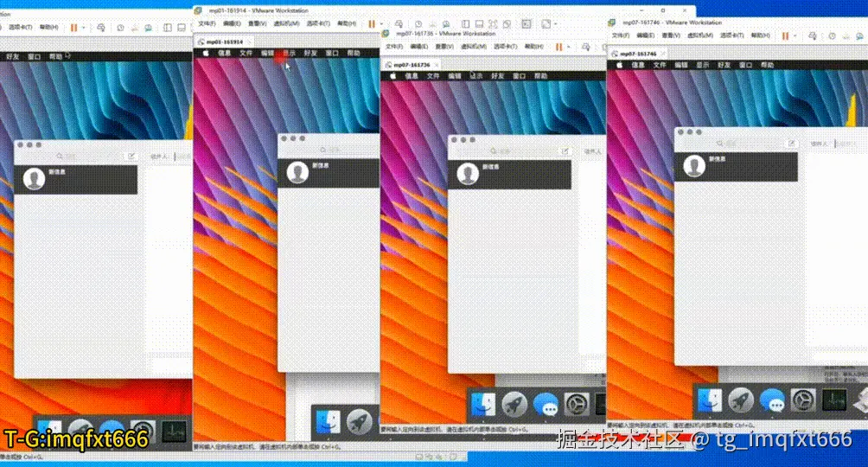This screenshot has height=467, width=868.
Task: Open 帮助 menu in leftmost guest macOS menu bar
Action: coord(56,56)
